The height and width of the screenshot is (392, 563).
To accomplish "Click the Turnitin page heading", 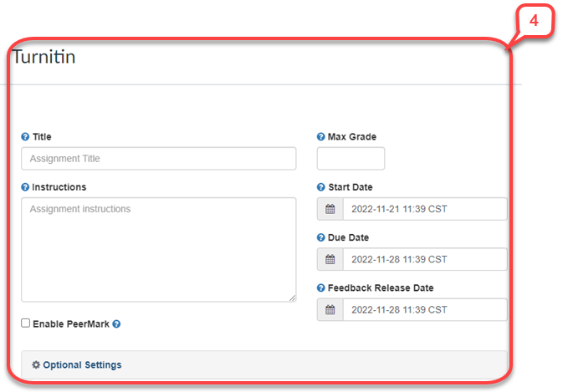I will [x=44, y=57].
